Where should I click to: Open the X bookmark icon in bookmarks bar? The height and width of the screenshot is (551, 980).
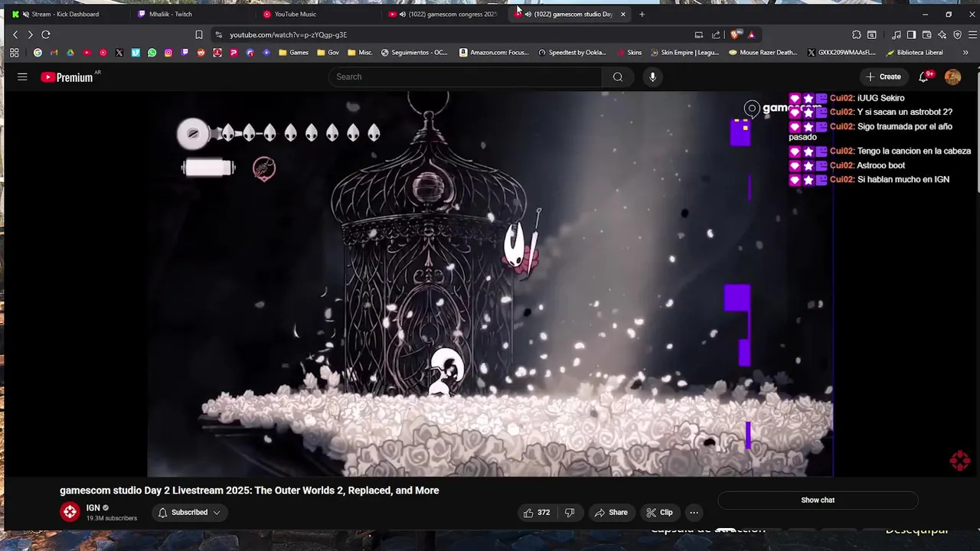click(x=119, y=53)
